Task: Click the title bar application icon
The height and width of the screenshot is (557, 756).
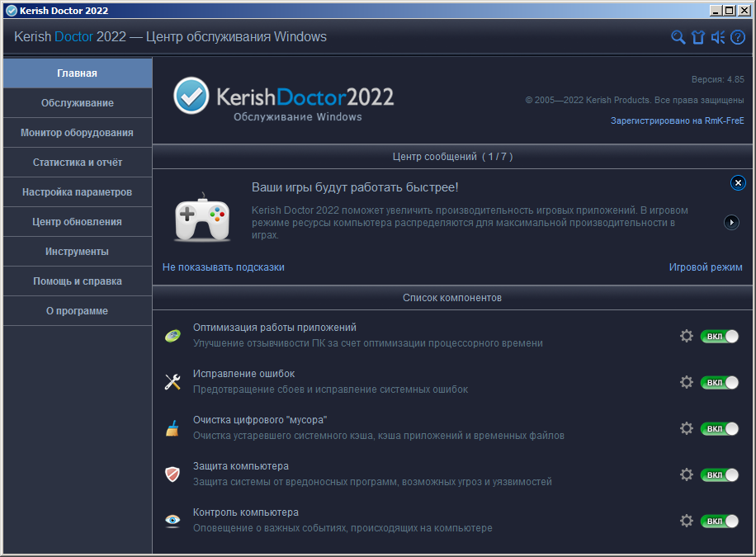Action: click(x=11, y=11)
